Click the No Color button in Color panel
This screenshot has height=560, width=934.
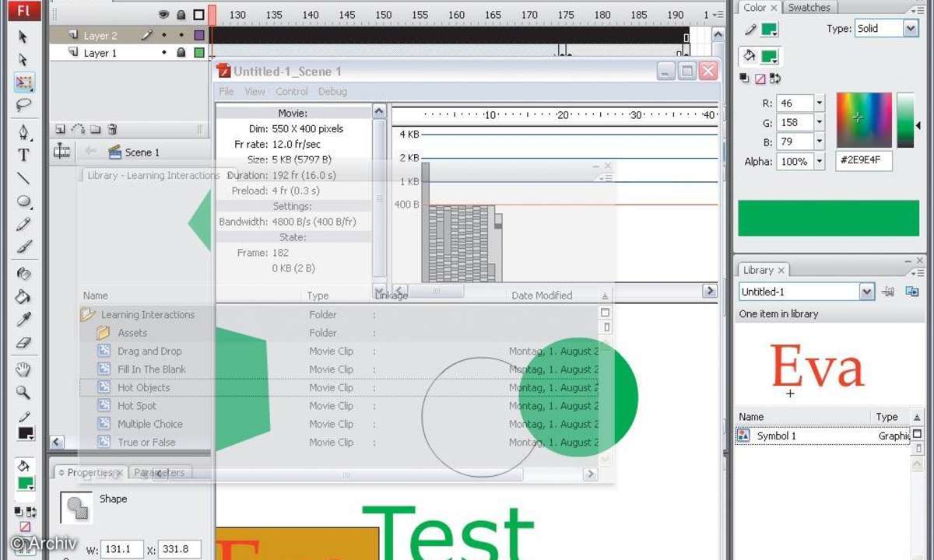[760, 79]
